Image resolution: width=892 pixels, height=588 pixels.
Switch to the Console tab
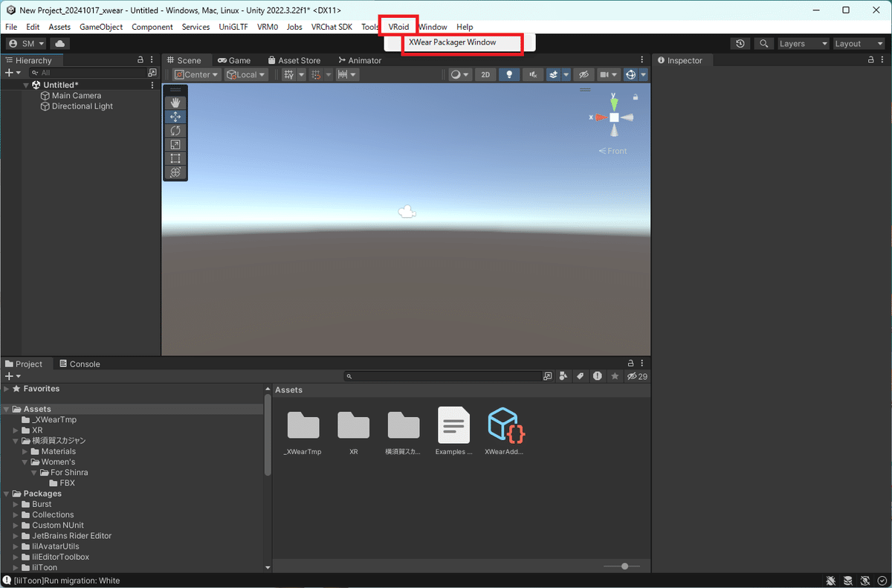click(x=78, y=364)
